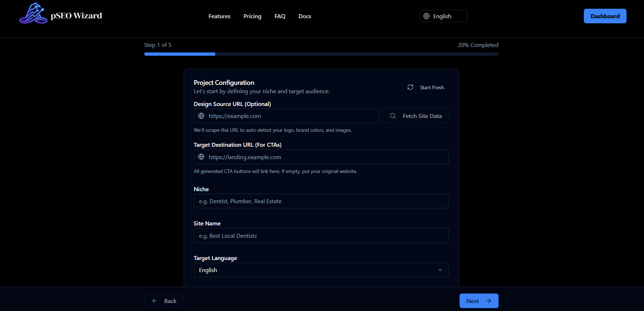Click globe icon in Target Destination URL field
The image size is (644, 311).
point(201,157)
